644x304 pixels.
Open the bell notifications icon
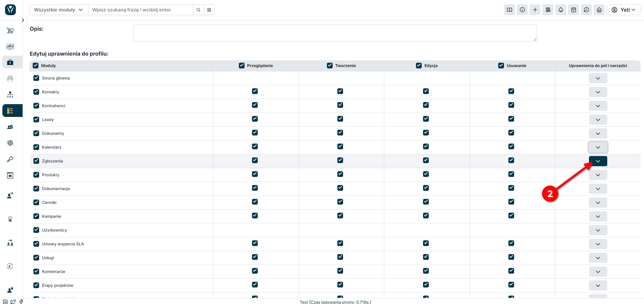coord(561,10)
